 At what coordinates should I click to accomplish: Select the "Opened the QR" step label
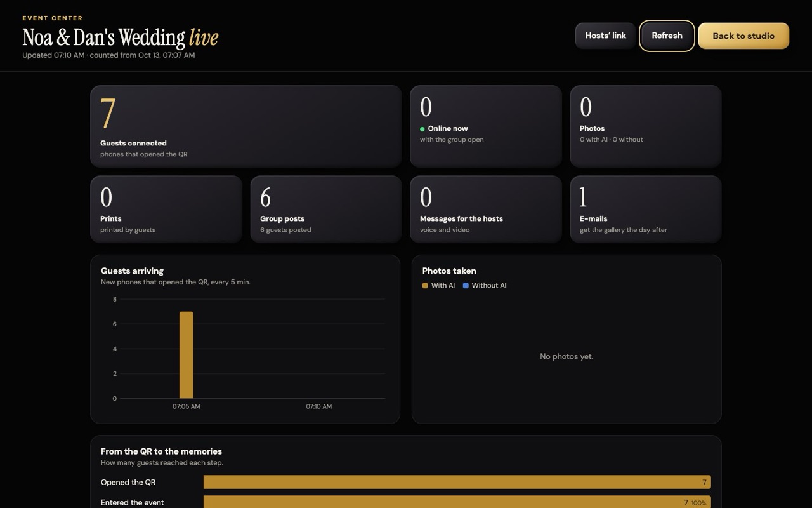click(x=128, y=482)
